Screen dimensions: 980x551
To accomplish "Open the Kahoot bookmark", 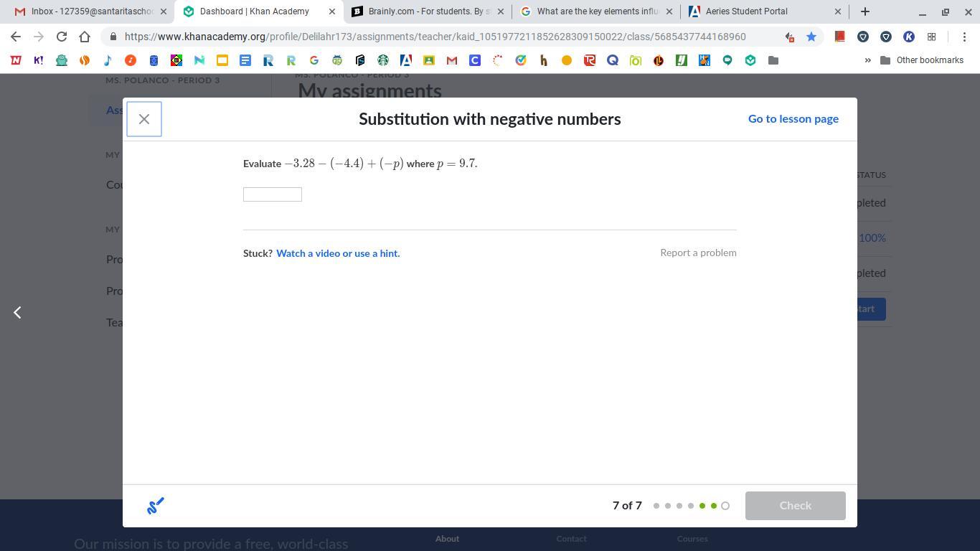I will pos(39,60).
